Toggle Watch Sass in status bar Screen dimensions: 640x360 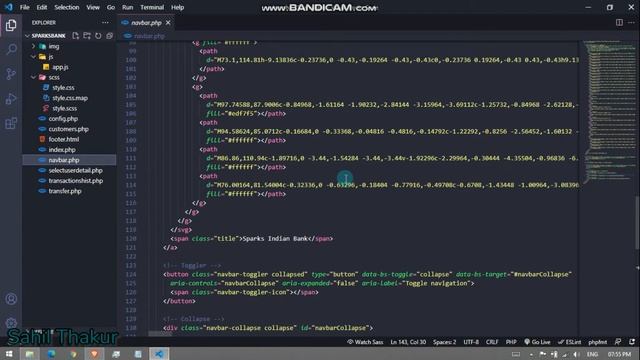tap(365, 342)
